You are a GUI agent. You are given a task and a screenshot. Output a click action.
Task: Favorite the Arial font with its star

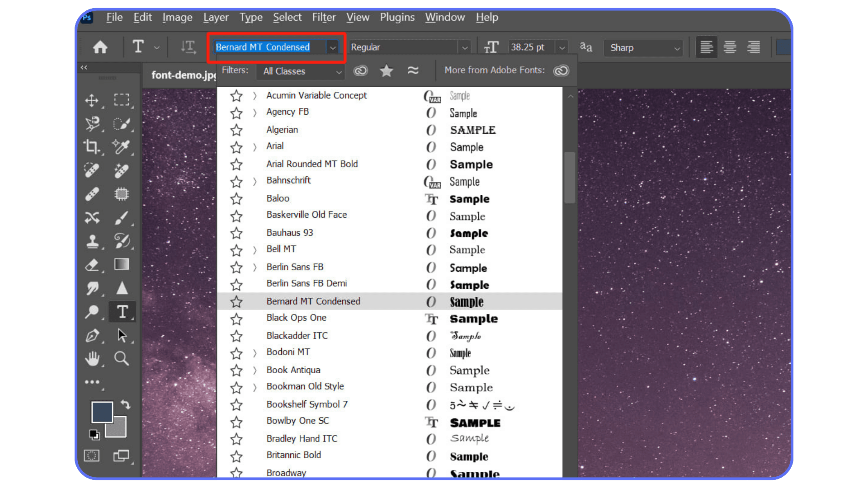pos(236,147)
